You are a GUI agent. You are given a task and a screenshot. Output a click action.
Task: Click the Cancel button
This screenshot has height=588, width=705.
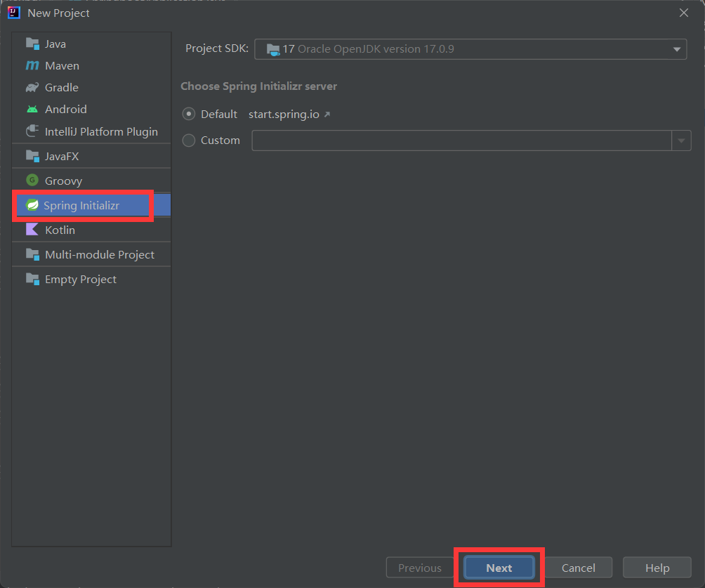(578, 568)
